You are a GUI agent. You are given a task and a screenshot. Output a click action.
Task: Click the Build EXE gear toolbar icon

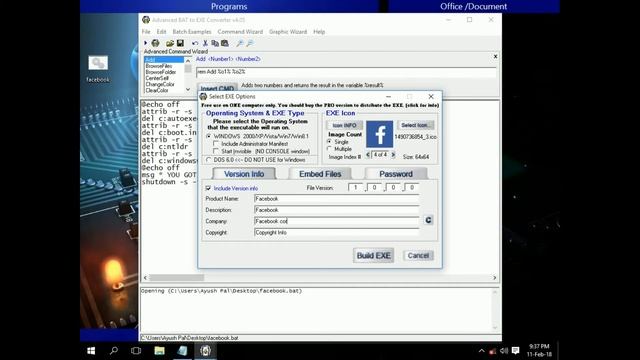[x=156, y=43]
